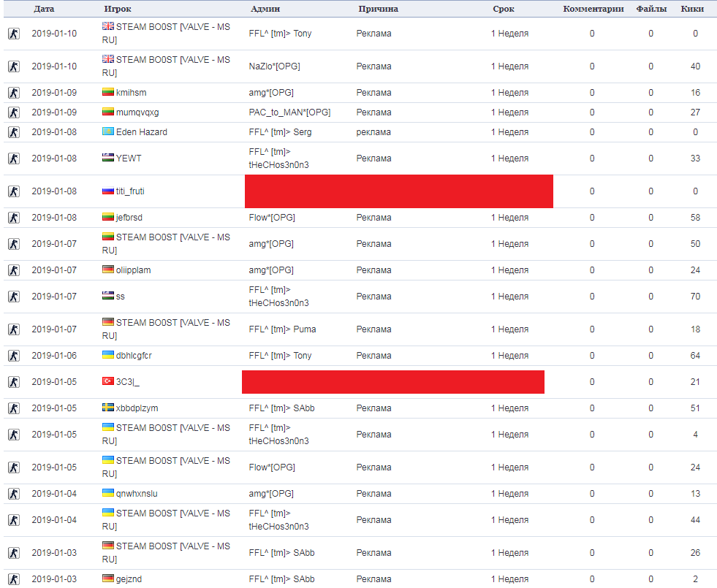Click admin Flow*[OPG] in jefbrsd row
Viewport: 717px width, 588px height.
(x=272, y=218)
